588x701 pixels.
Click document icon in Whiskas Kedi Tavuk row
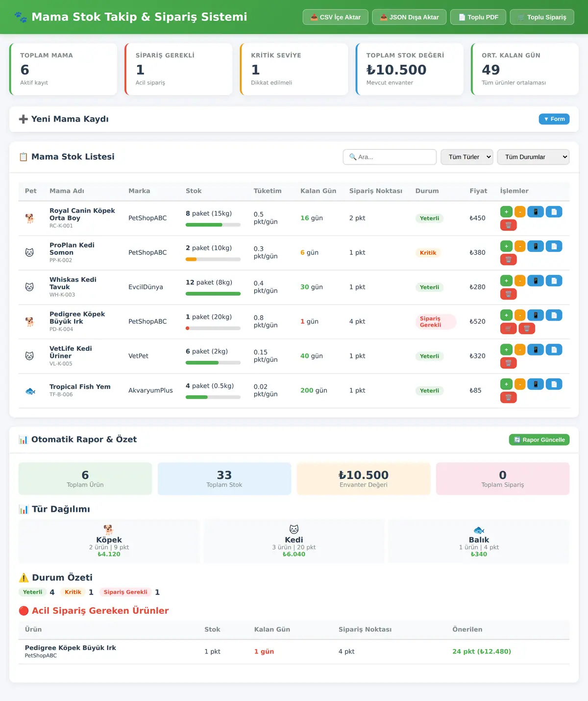pos(554,281)
